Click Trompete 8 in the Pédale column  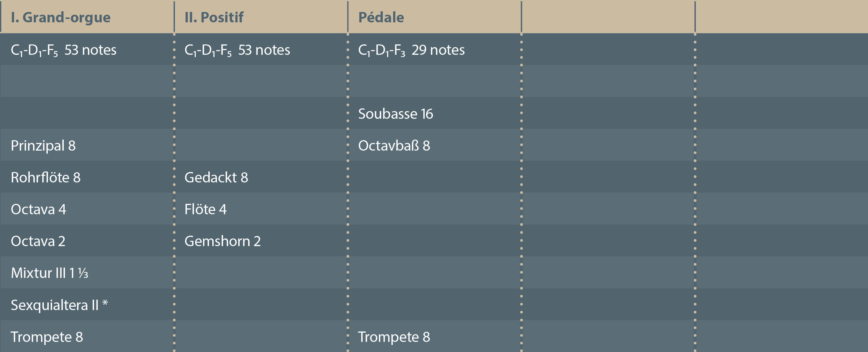click(x=394, y=337)
